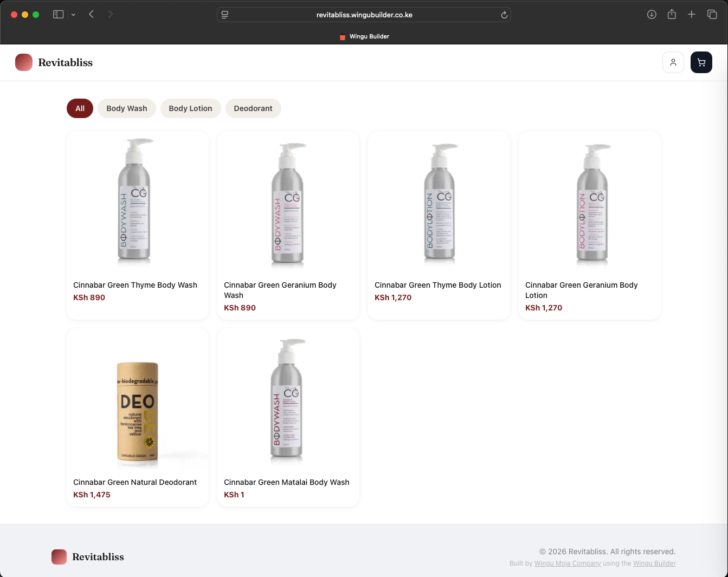Click the address bar URL
728x577 pixels.
364,15
